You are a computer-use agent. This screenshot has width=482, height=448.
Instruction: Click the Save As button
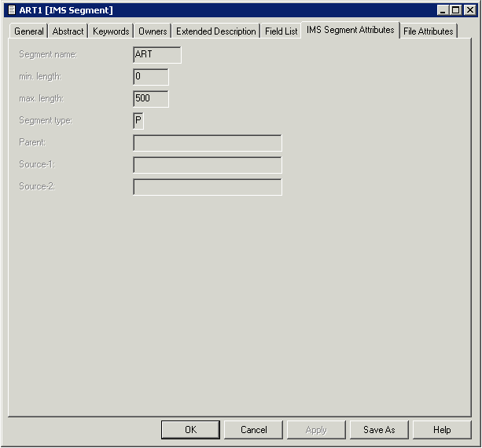pos(379,430)
